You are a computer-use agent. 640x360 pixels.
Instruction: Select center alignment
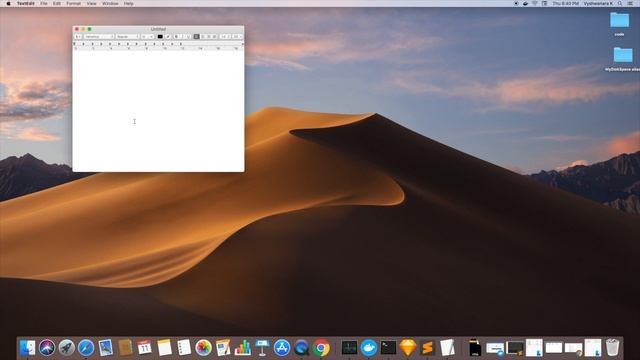tap(203, 36)
